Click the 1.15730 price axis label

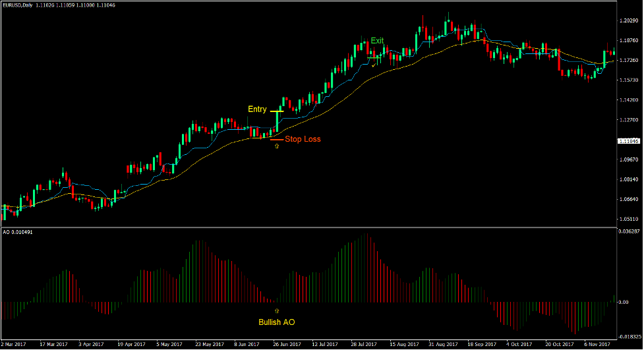click(x=629, y=80)
